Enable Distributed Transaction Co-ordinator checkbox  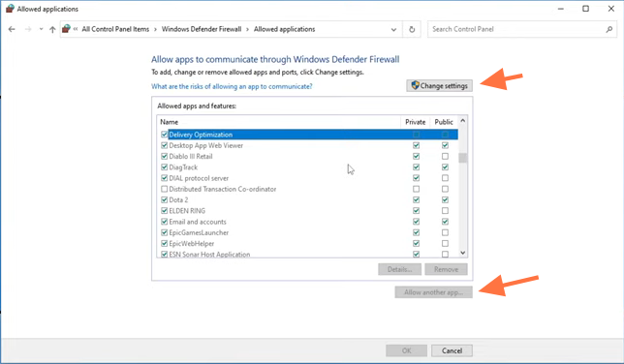[x=164, y=189]
